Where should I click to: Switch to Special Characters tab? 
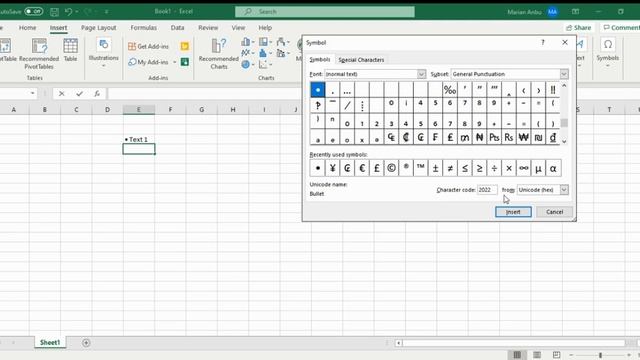[x=361, y=60]
